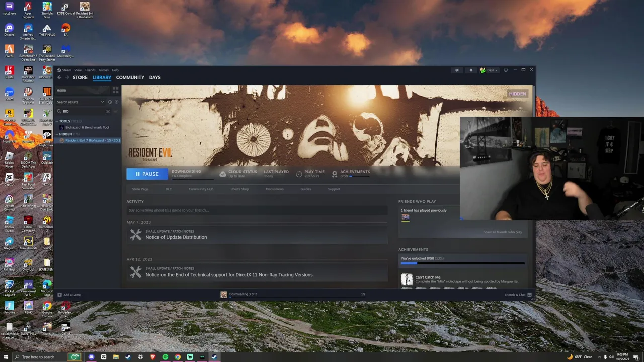644x362 pixels.
Task: Open the Support link
Action: 334,189
